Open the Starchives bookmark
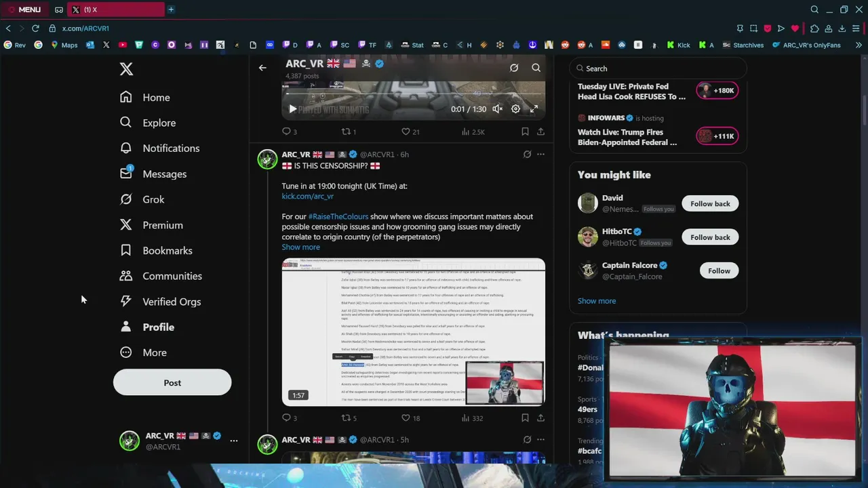The width and height of the screenshot is (868, 488). [x=743, y=45]
